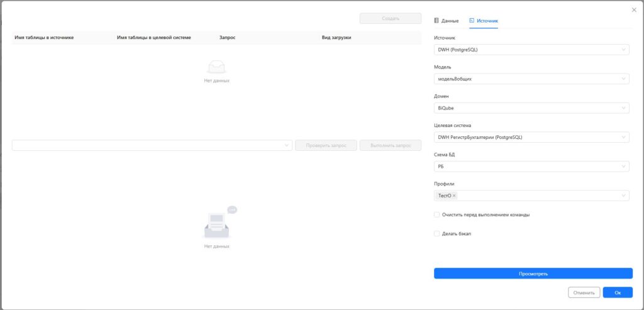
Task: Remove the ТестО profile tag
Action: click(x=454, y=196)
